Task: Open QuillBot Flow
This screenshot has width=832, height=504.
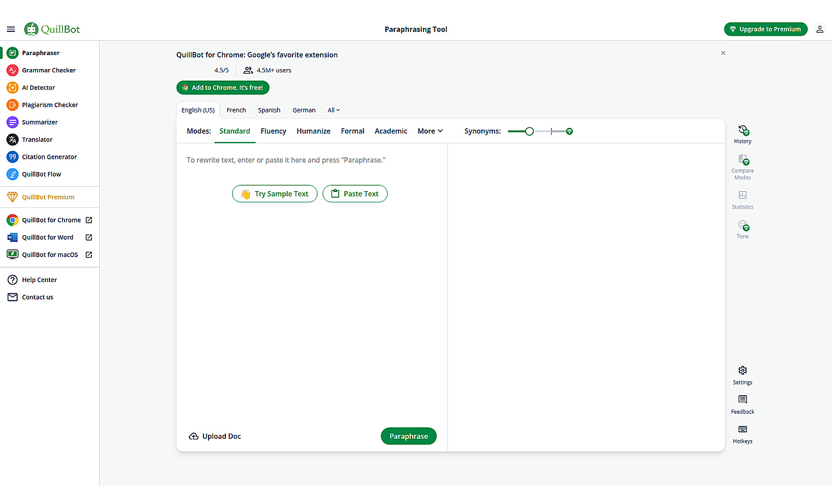Action: point(49,174)
